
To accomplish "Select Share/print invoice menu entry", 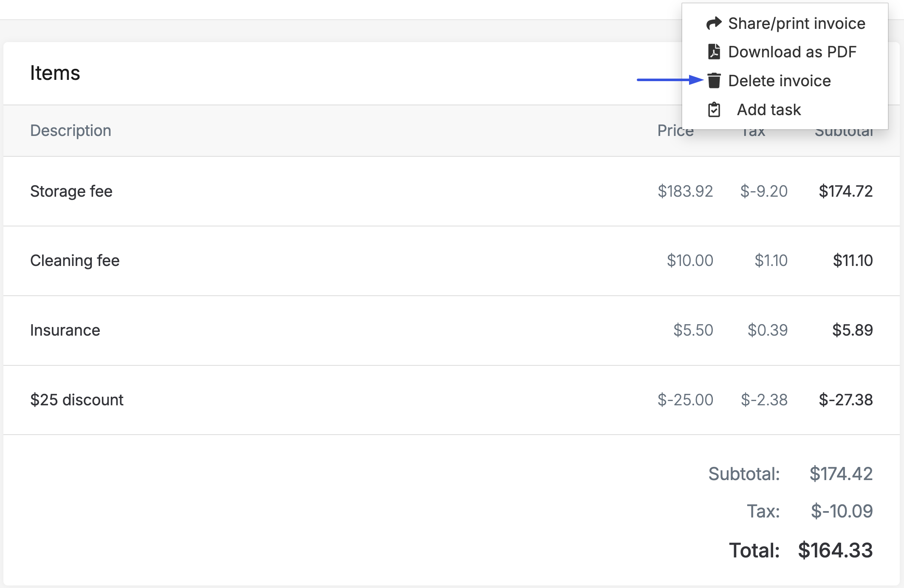I will pos(797,23).
